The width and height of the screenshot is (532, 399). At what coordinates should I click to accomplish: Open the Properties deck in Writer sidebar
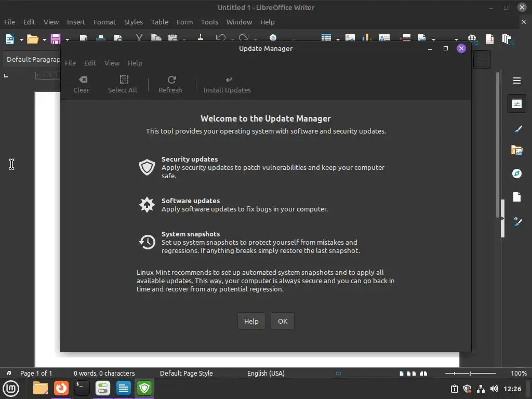517,104
